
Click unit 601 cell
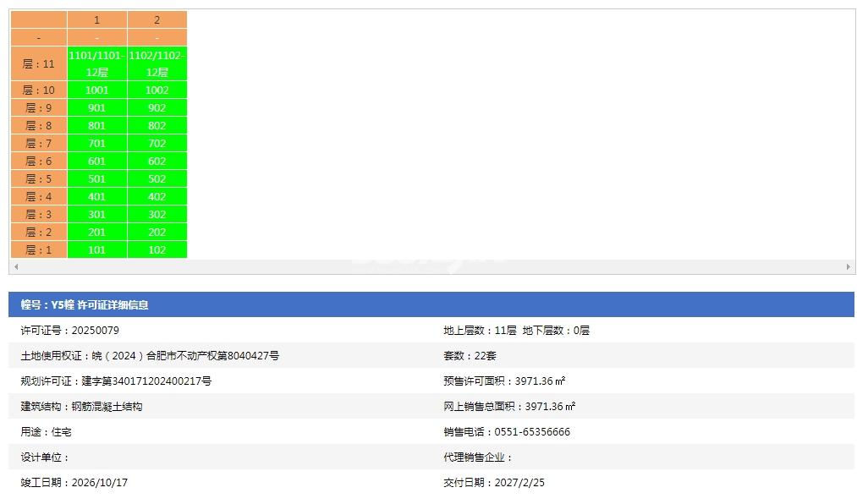pos(96,161)
